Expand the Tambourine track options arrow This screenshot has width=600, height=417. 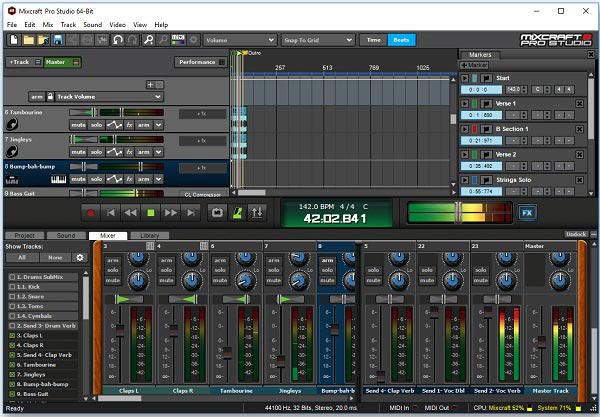click(158, 125)
